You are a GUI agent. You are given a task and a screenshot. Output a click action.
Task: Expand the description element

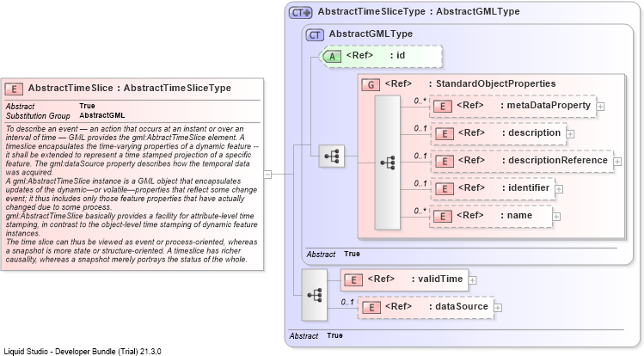[x=570, y=134]
